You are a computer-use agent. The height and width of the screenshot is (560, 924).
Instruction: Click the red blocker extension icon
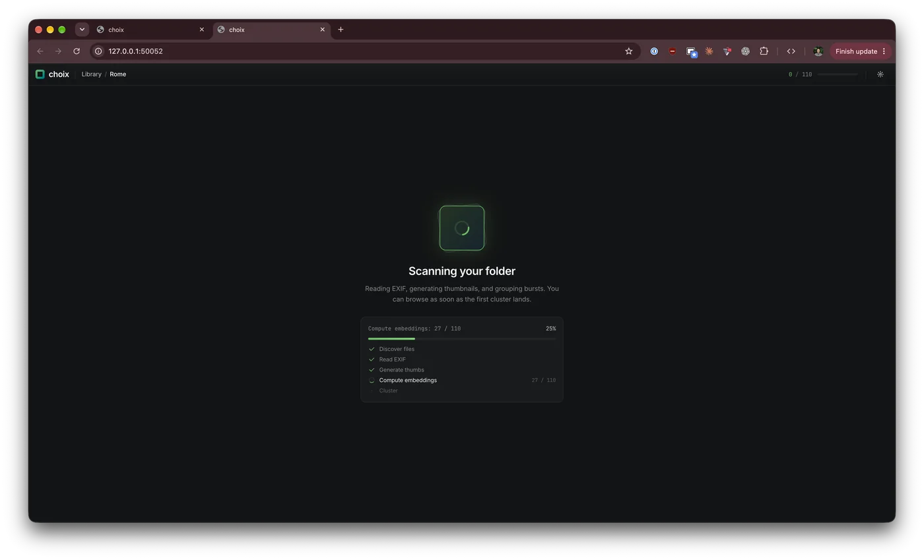673,51
